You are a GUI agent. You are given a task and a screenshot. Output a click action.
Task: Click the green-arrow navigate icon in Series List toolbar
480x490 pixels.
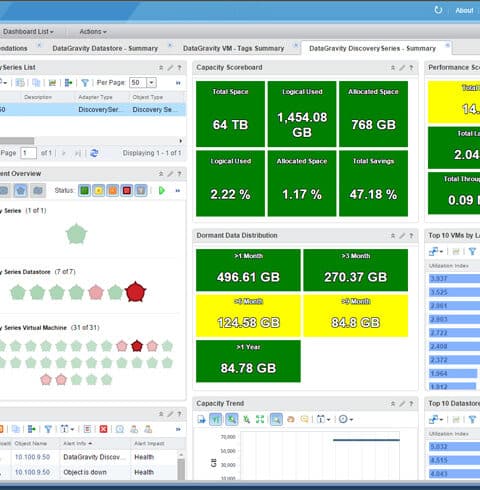68,83
